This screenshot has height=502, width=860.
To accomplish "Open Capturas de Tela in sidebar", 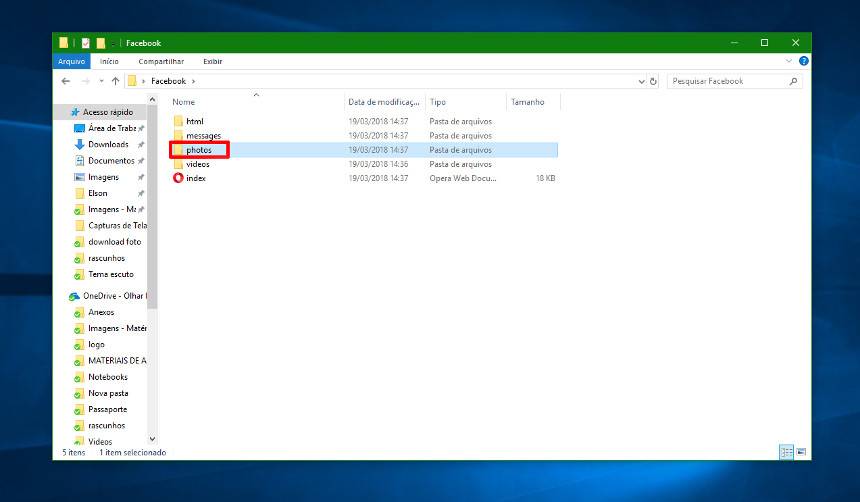I will click(117, 225).
